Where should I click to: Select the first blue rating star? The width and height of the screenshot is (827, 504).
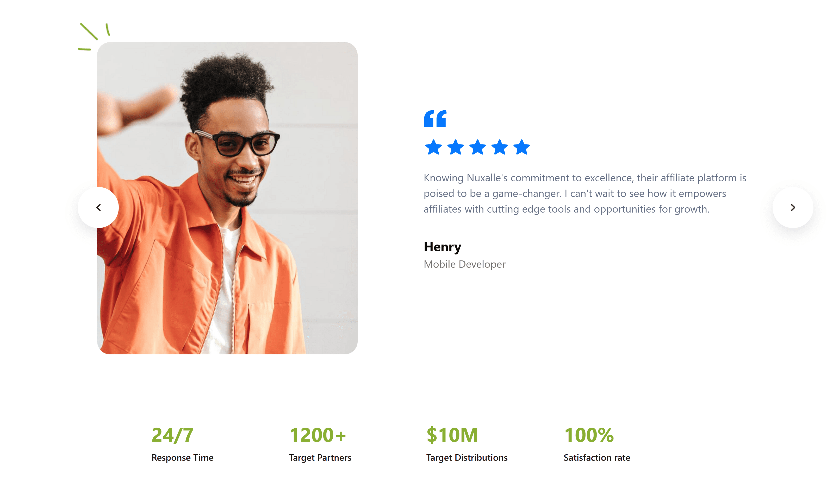(x=433, y=147)
